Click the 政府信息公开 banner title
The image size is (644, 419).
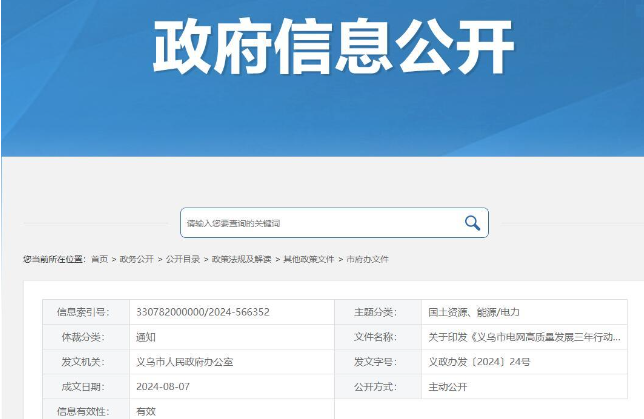pos(333,48)
